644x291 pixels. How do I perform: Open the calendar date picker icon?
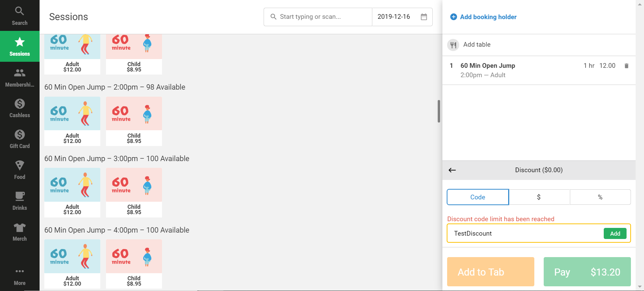(424, 17)
